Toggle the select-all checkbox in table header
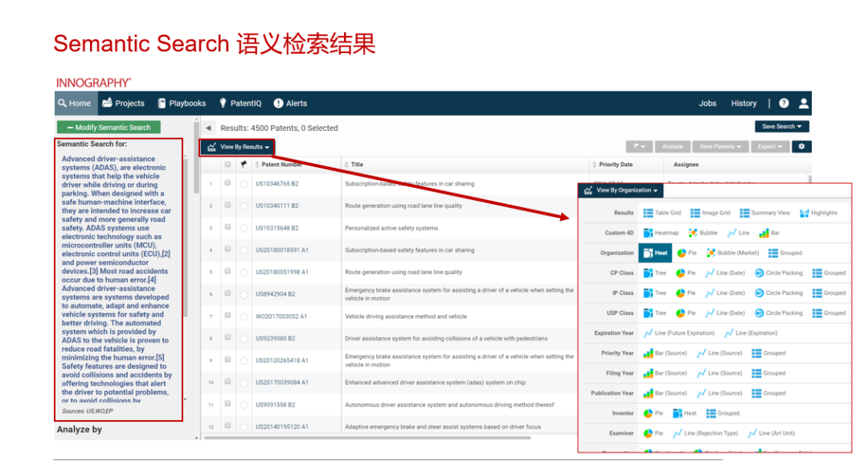 227,165
